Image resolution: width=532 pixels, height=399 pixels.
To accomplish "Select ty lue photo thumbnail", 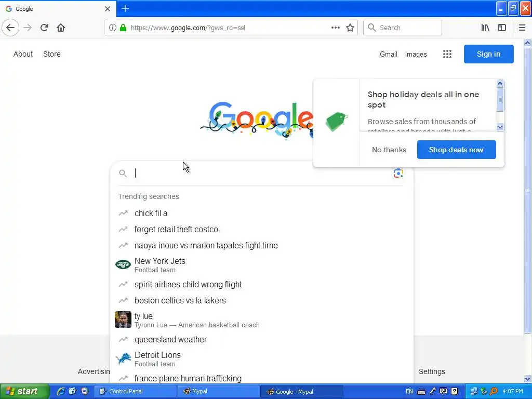I will (123, 320).
